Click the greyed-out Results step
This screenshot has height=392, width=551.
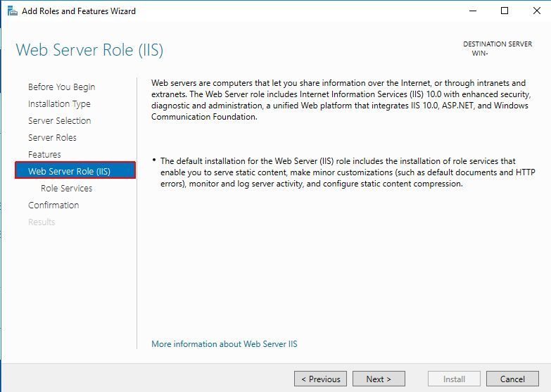(42, 222)
